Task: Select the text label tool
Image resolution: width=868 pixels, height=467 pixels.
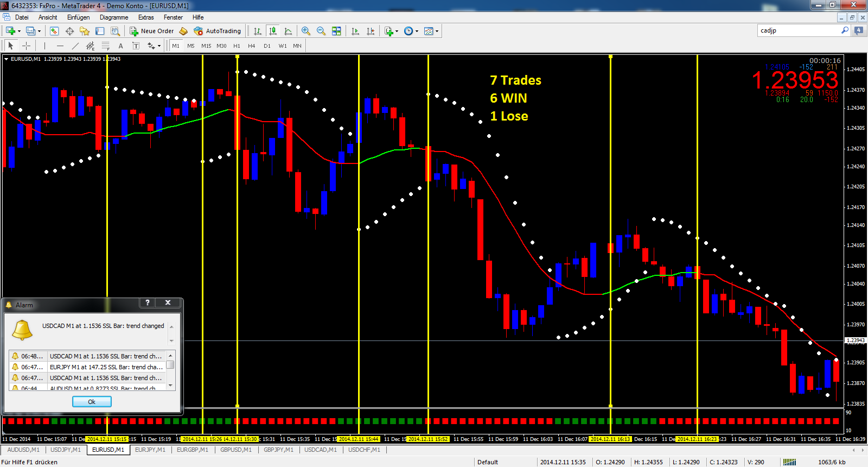Action: pyautogui.click(x=136, y=46)
